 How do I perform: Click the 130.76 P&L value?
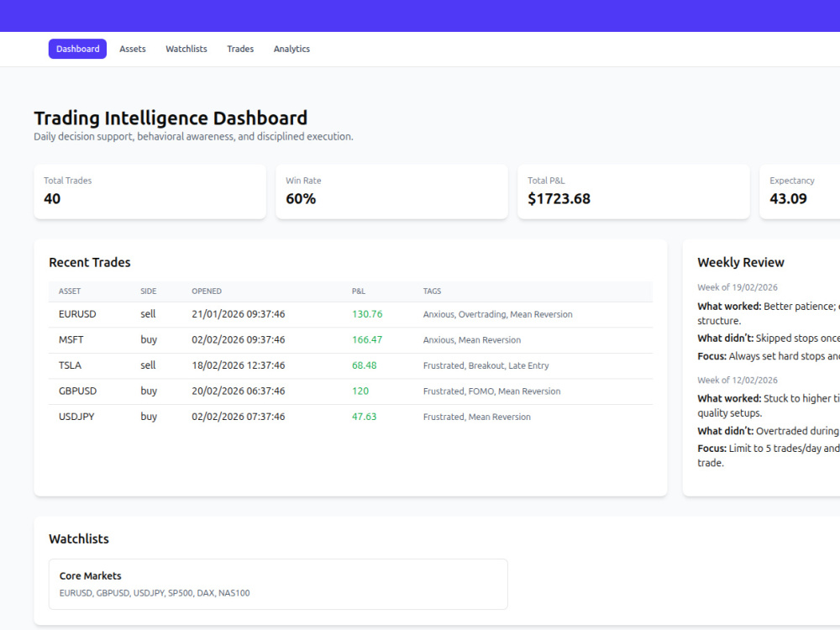point(367,314)
